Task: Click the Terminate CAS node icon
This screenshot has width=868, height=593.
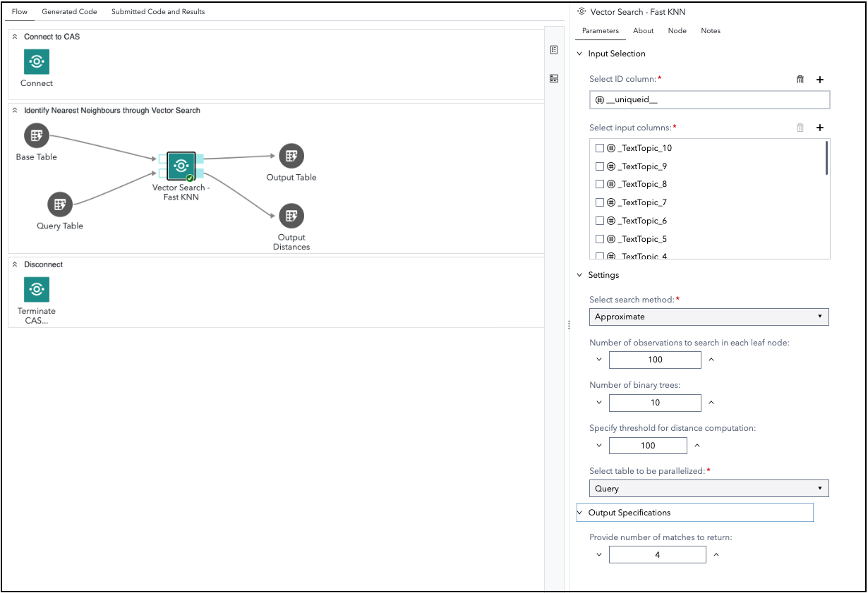Action: click(37, 290)
